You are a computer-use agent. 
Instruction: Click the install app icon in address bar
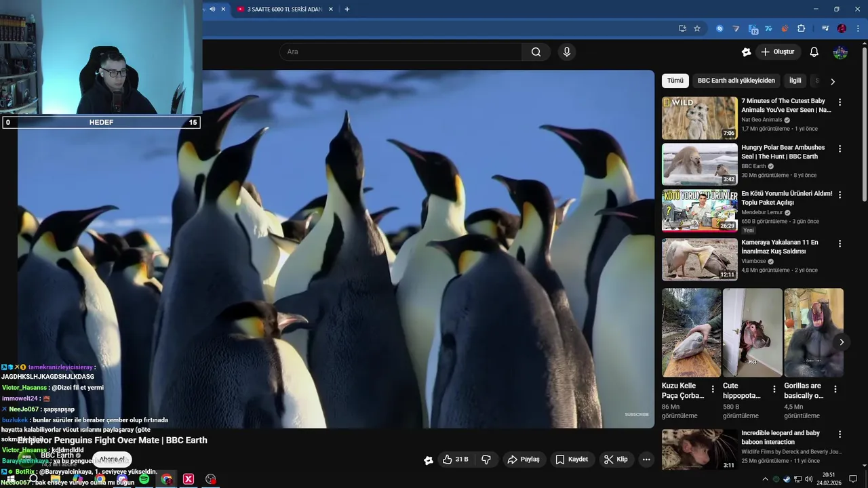click(682, 28)
